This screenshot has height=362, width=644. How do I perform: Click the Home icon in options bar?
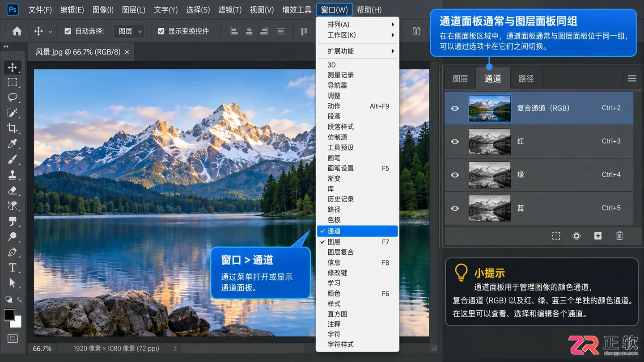(x=17, y=31)
